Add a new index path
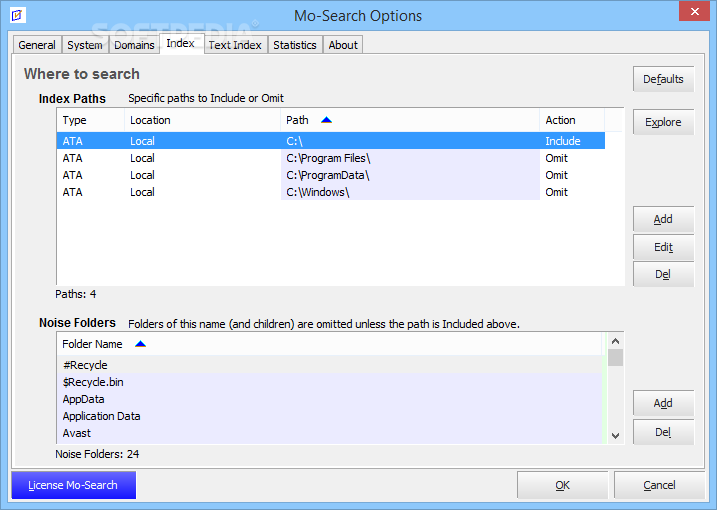This screenshot has height=510, width=717. (x=663, y=219)
